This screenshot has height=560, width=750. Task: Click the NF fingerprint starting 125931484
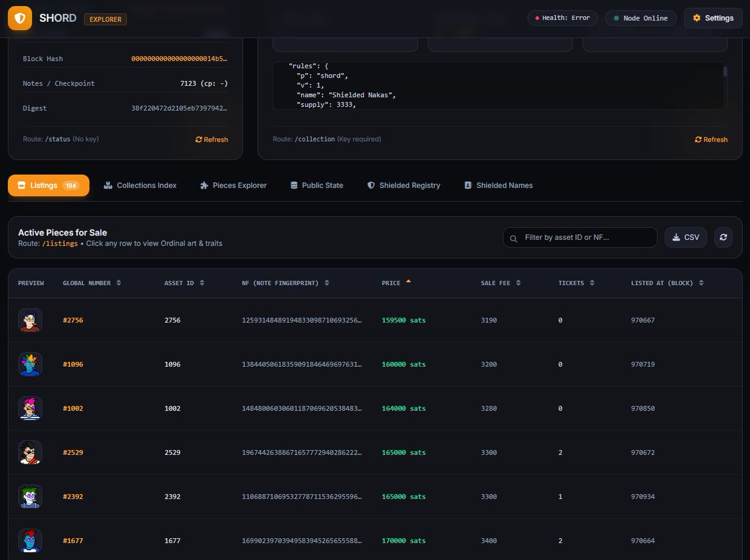[x=302, y=320]
